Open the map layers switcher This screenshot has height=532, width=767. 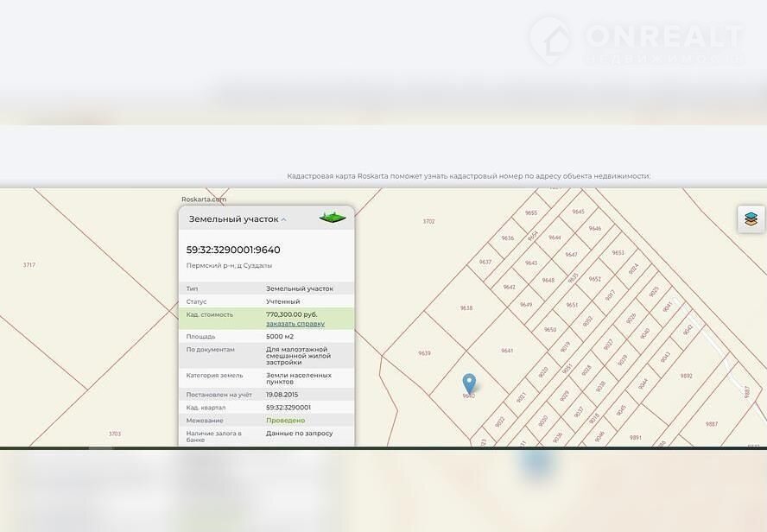click(750, 219)
